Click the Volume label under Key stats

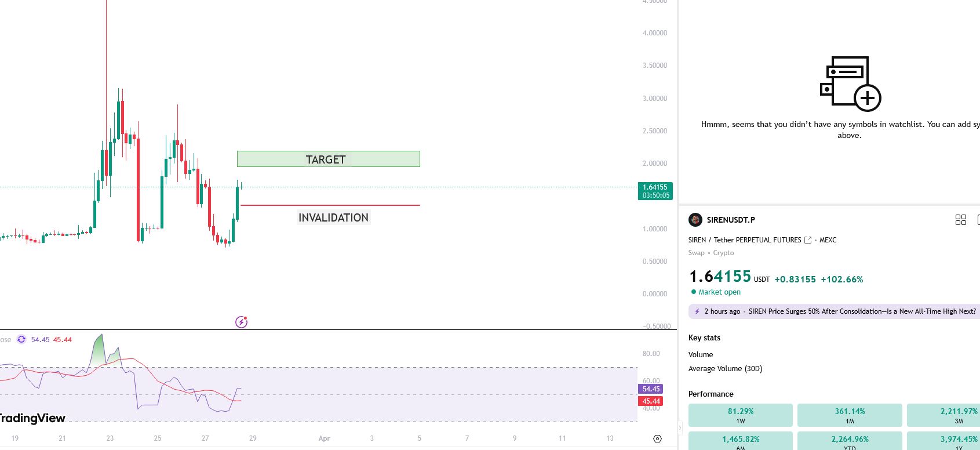701,355
